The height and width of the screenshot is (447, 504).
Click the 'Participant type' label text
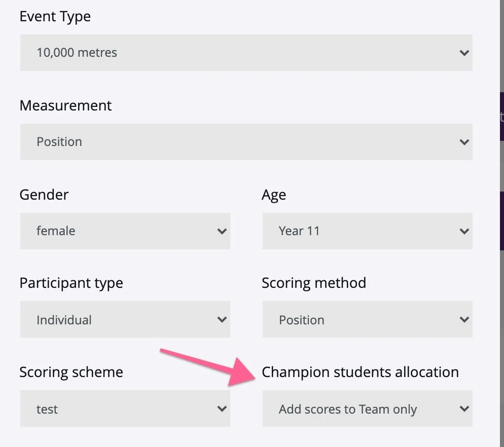point(71,283)
